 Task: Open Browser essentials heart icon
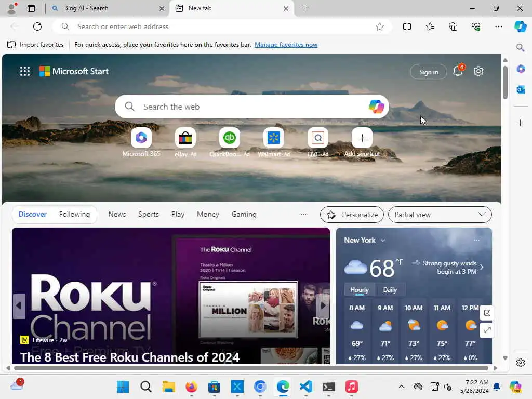pyautogui.click(x=476, y=26)
